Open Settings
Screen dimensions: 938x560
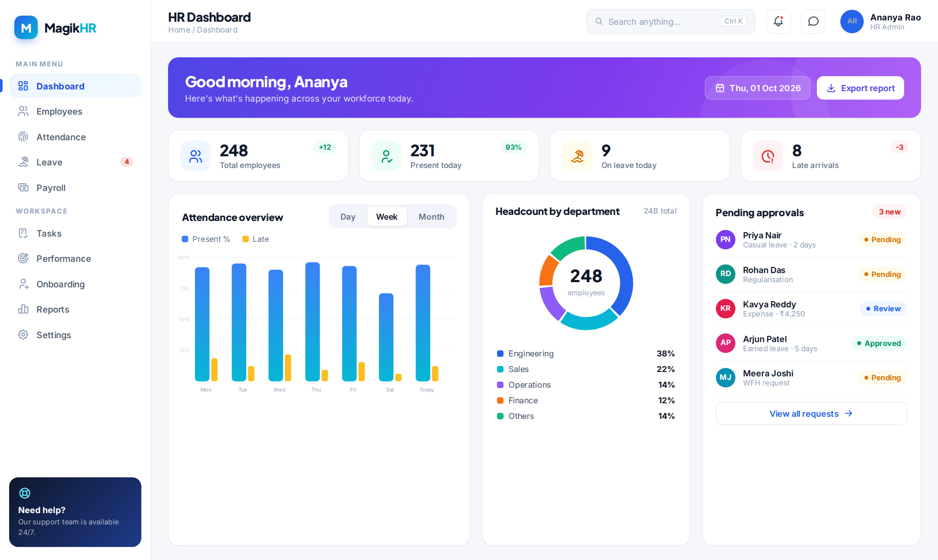point(75,335)
